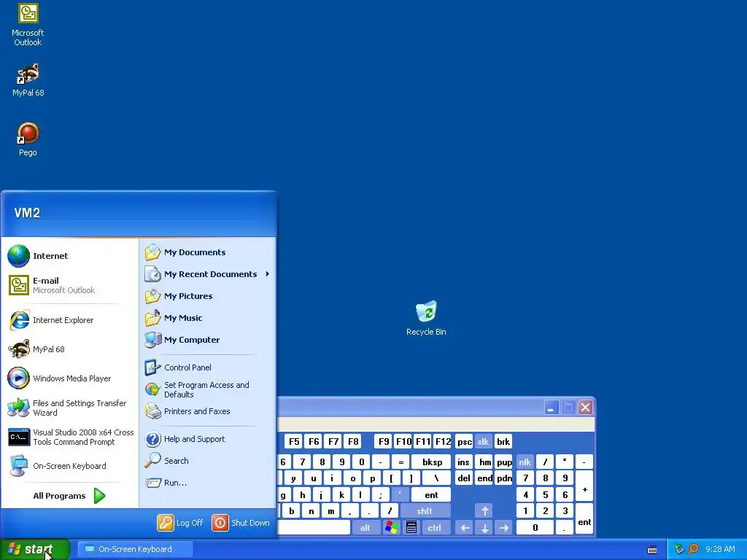The height and width of the screenshot is (560, 747).
Task: Click the numpad ent key
Action: tap(584, 519)
